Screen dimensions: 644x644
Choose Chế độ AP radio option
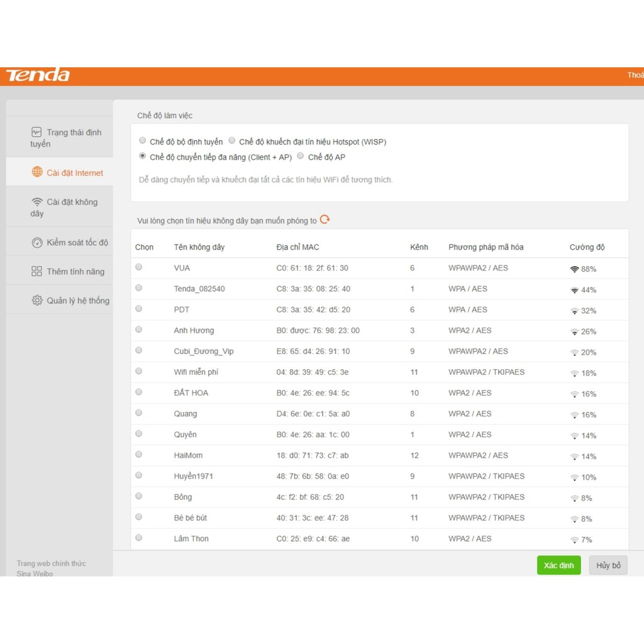(x=301, y=156)
